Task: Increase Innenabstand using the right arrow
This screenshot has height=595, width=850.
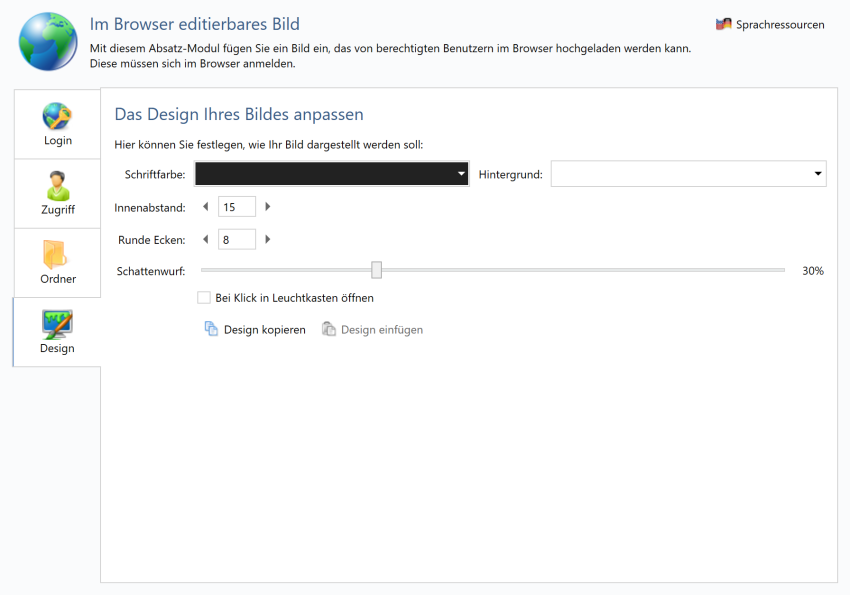Action: 268,206
